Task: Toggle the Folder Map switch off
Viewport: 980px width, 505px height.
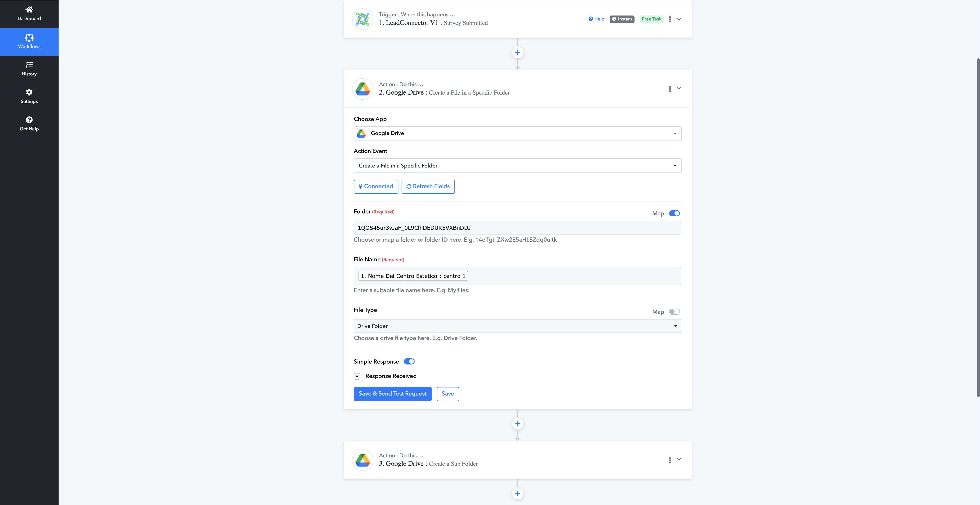Action: pyautogui.click(x=674, y=213)
